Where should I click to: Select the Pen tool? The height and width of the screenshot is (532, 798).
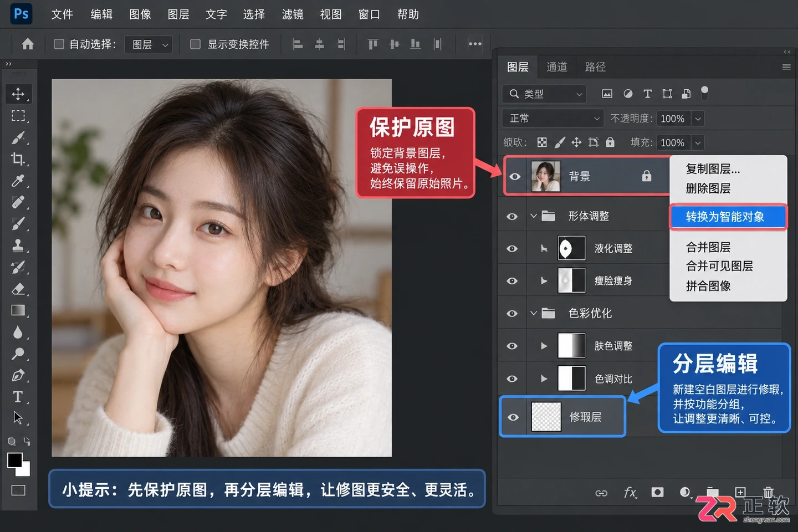18,375
